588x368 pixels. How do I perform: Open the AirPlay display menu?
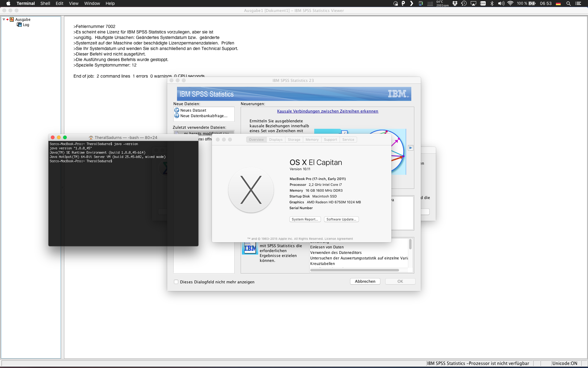point(473,3)
